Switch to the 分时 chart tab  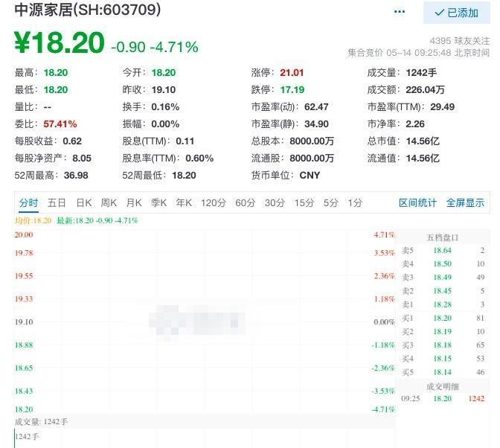tap(28, 203)
